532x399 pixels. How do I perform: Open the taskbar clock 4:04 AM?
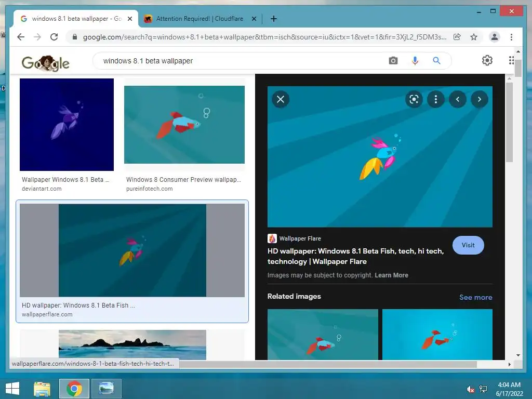(509, 389)
